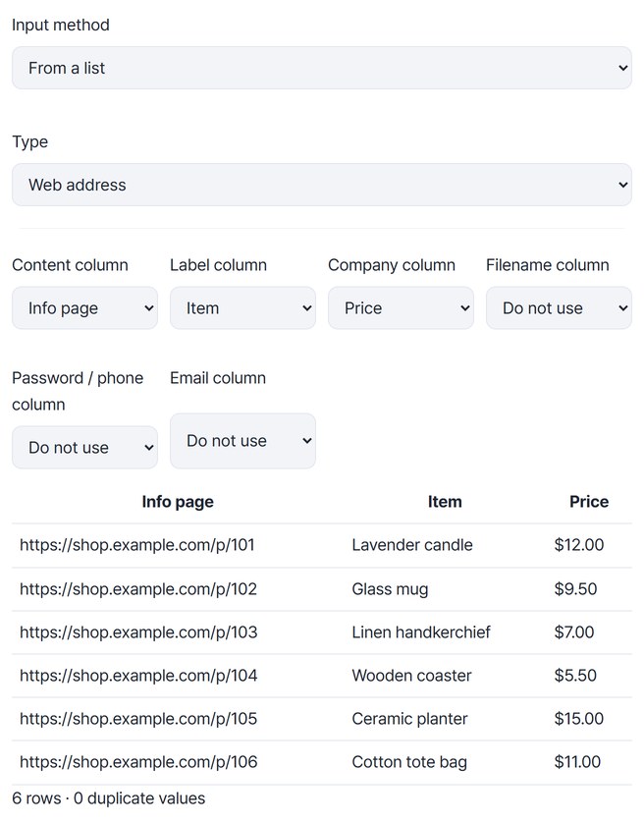Click the Wooden coaster cell
The height and width of the screenshot is (823, 644).
tap(411, 675)
